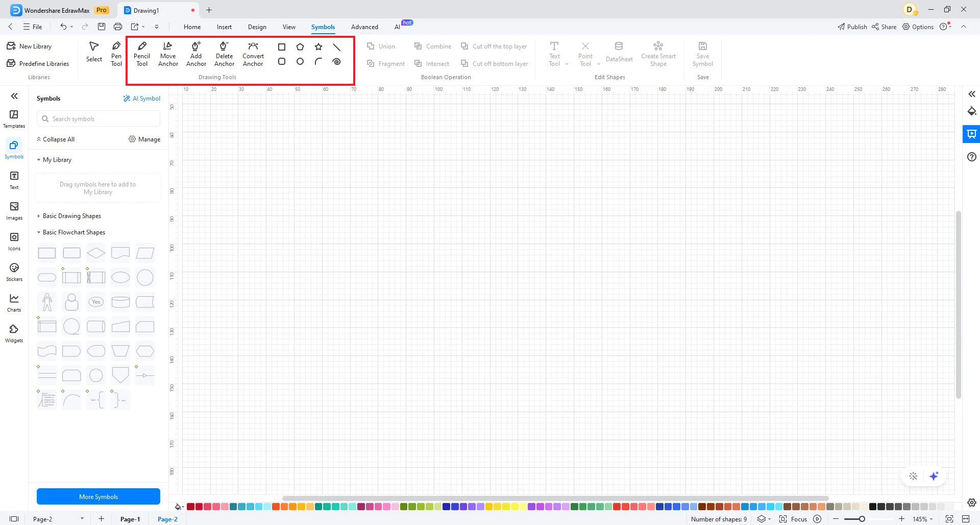The image size is (980, 525).
Task: Select the rounded rectangle drawing shape
Action: click(282, 61)
